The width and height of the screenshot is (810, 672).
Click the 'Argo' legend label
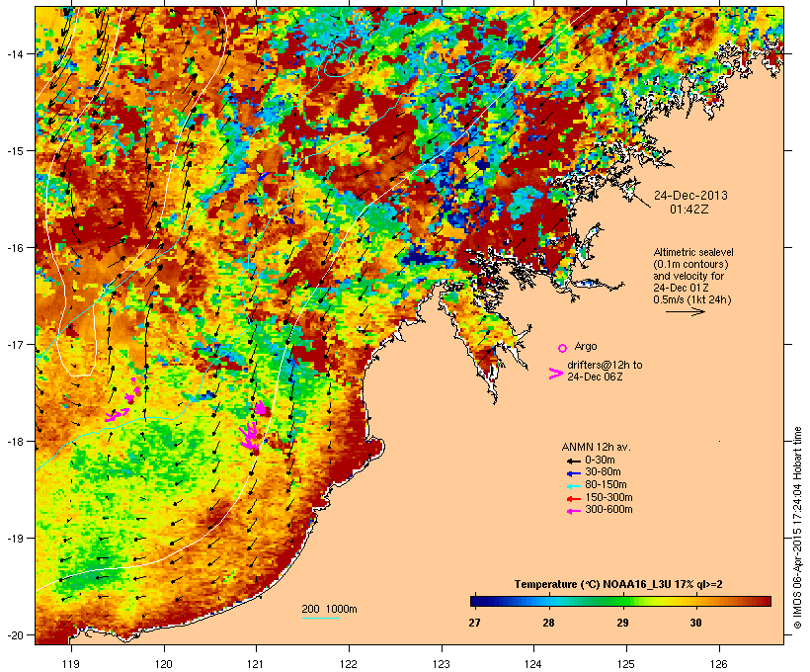(x=586, y=346)
